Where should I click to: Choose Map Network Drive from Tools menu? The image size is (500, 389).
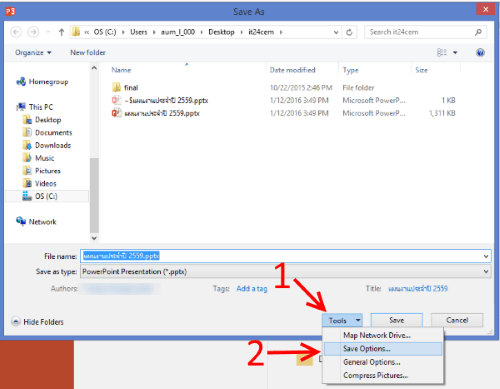coord(383,335)
